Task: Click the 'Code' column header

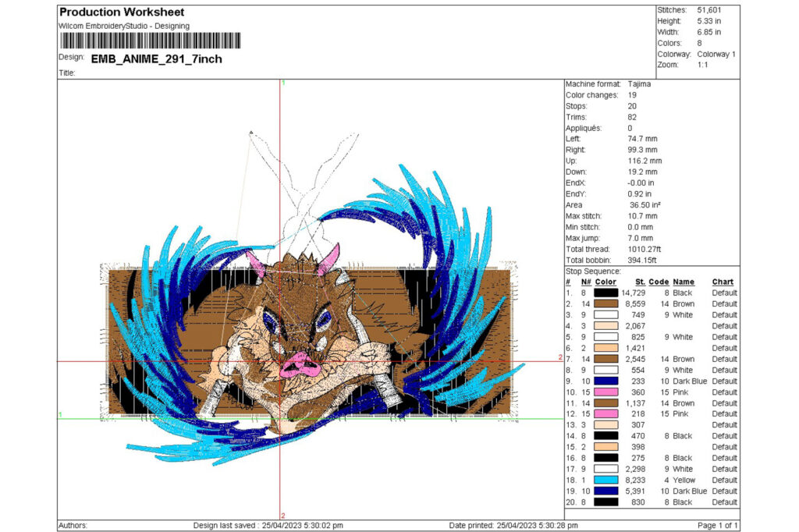Action: pyautogui.click(x=659, y=282)
